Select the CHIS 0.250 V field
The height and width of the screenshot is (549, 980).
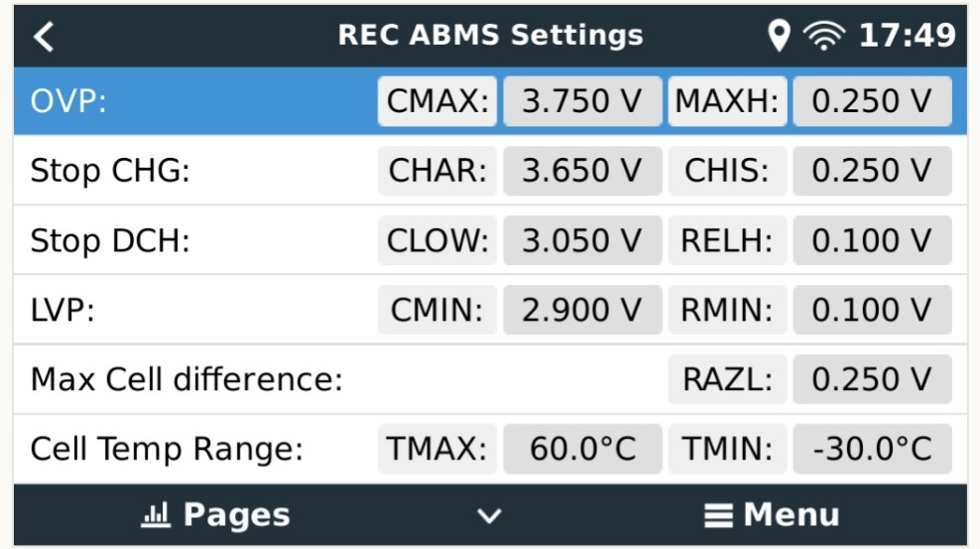coord(873,171)
